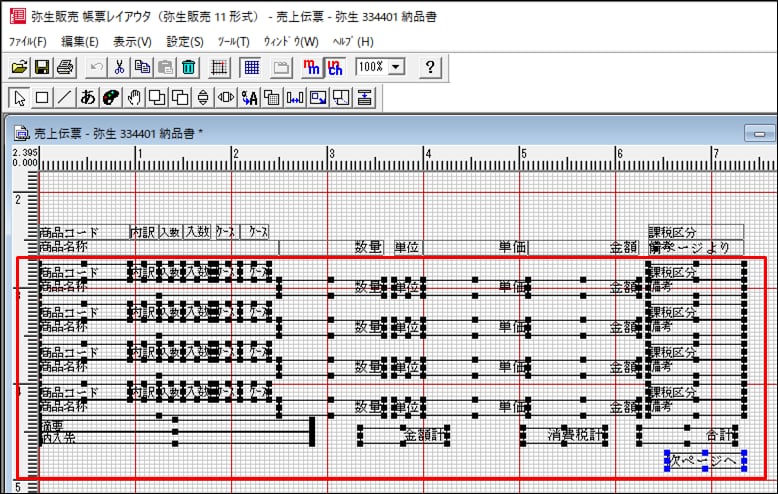The image size is (778, 494).
Task: Click the bring-to-front overlapping squares icon
Action: coord(157,98)
